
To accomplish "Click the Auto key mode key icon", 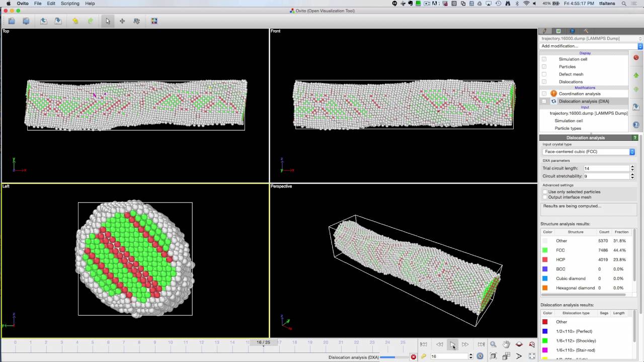I will tap(424, 356).
